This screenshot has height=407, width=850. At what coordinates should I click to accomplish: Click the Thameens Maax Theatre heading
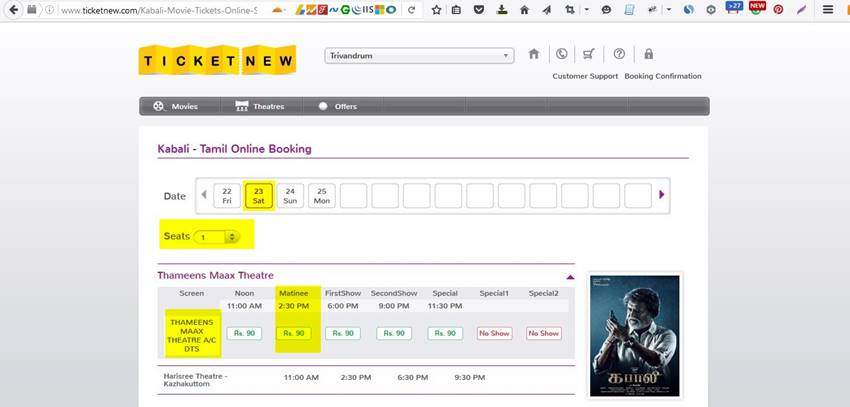click(x=215, y=275)
